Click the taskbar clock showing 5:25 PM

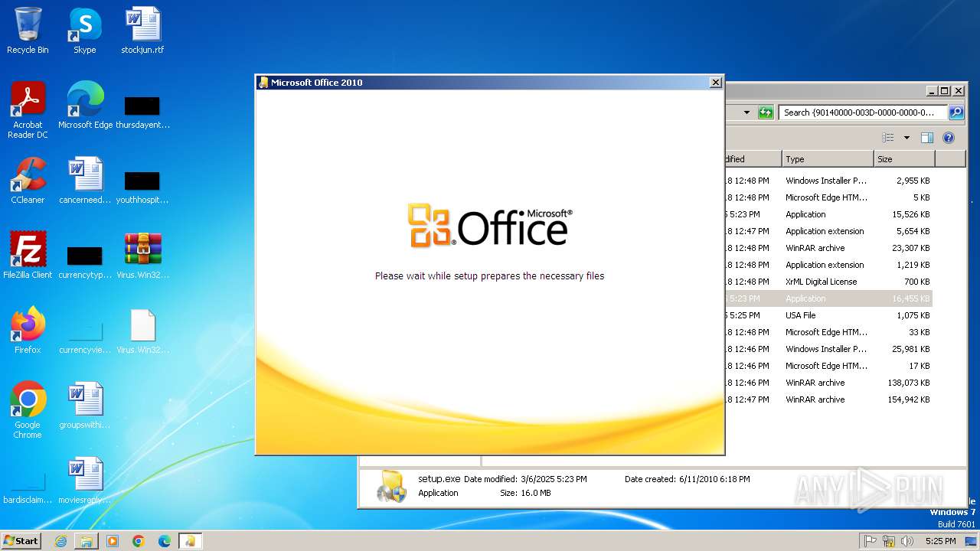tap(940, 541)
